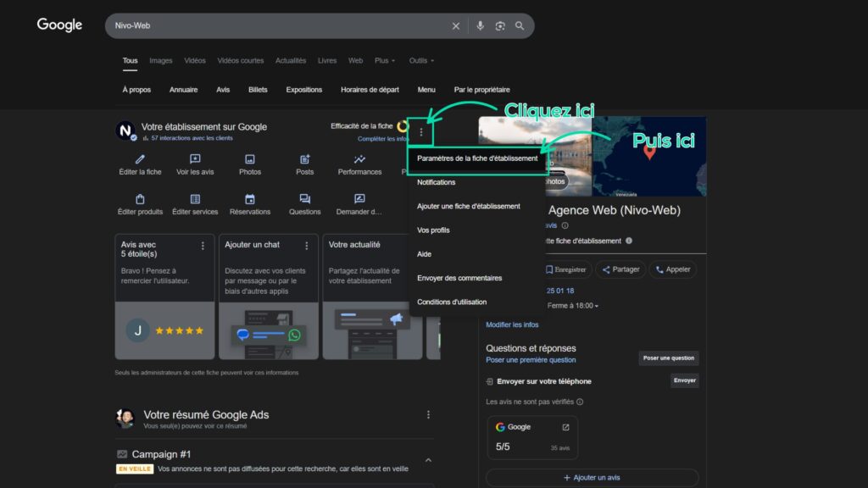Click the Enregistrer button in knowledge panel
This screenshot has width=868, height=488.
(x=565, y=269)
